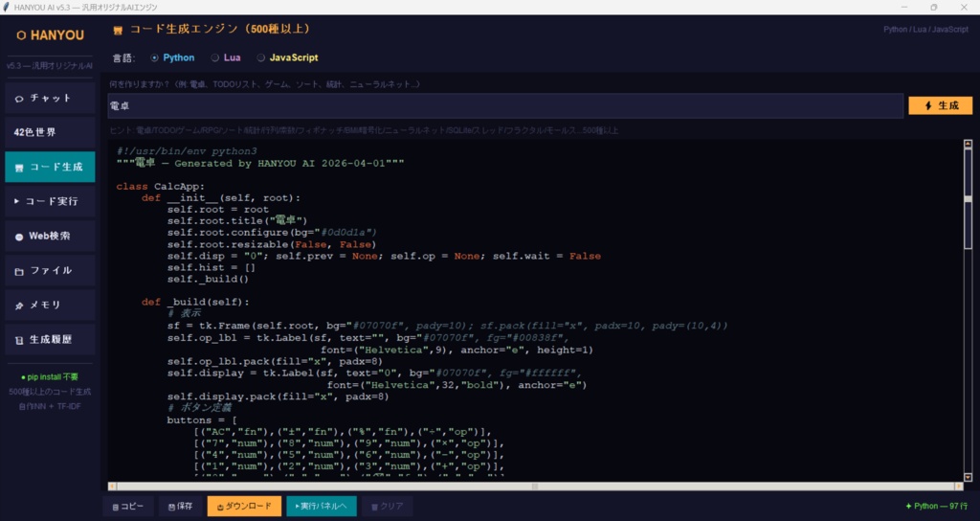
Task: Click the 'Python / Lua / JavaScript' header text
Action: 925,30
